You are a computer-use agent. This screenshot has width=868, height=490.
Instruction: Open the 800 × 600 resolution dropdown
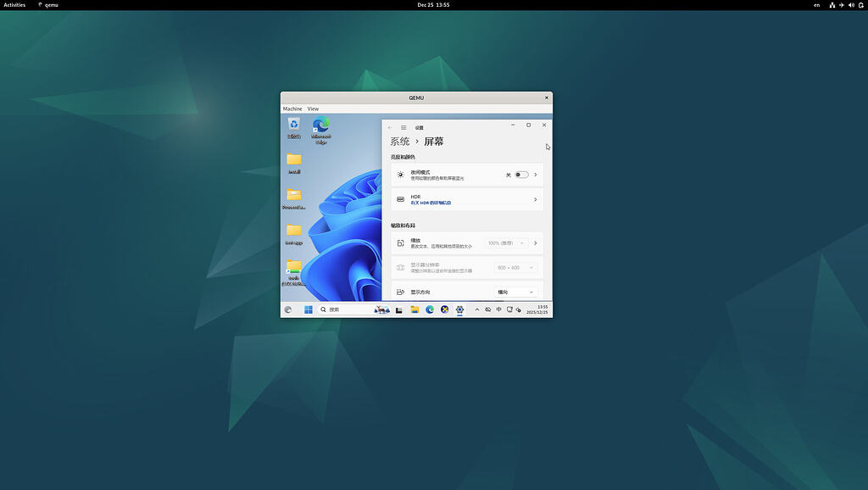point(516,267)
